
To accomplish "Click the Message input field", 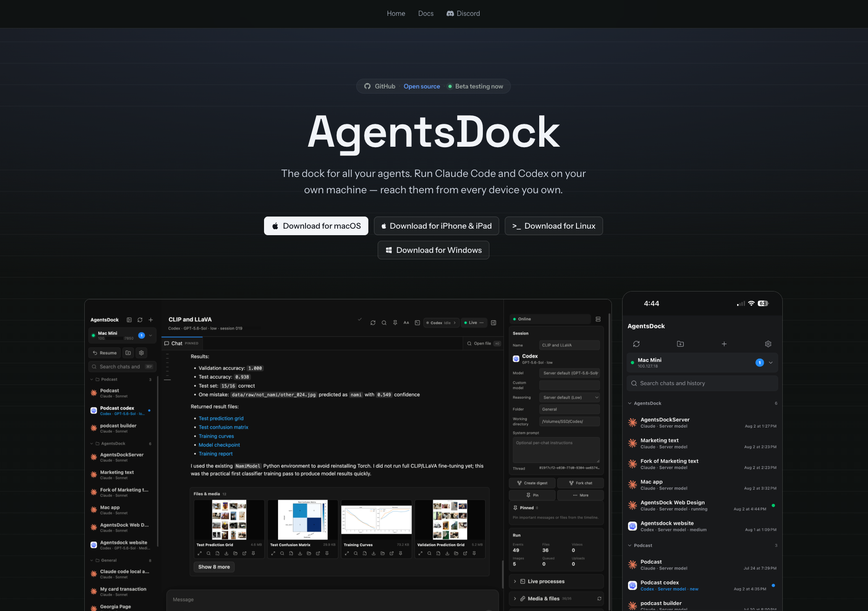I will pos(332,600).
